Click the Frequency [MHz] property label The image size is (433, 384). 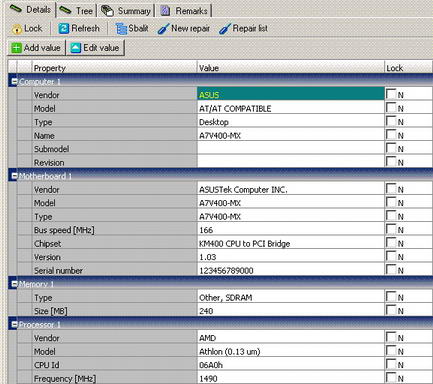65,379
